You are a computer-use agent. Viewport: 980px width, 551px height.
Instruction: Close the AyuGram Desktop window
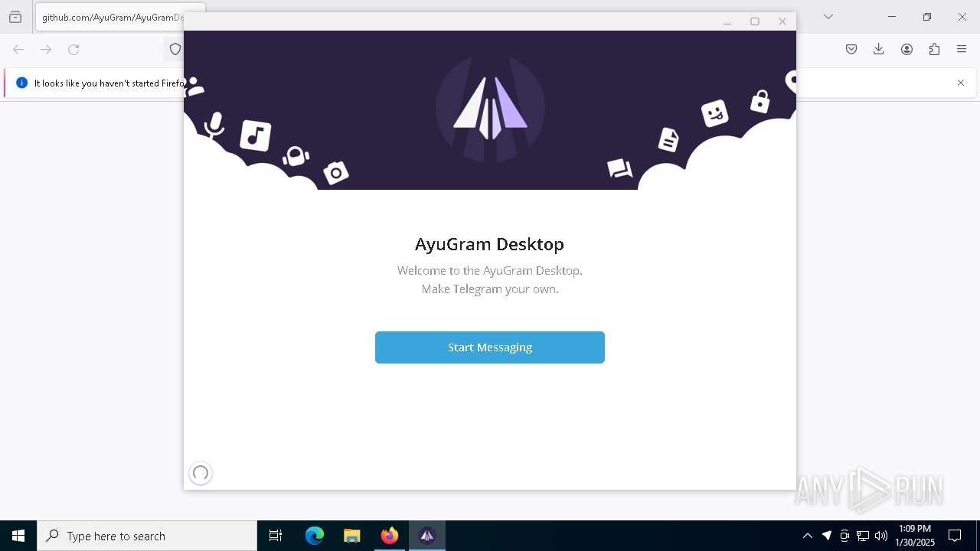(x=782, y=21)
